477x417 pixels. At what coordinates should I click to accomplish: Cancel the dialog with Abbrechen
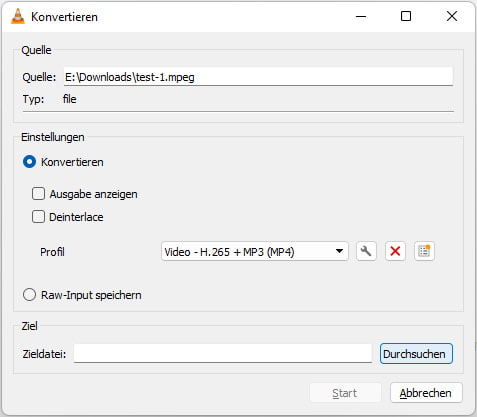point(426,393)
